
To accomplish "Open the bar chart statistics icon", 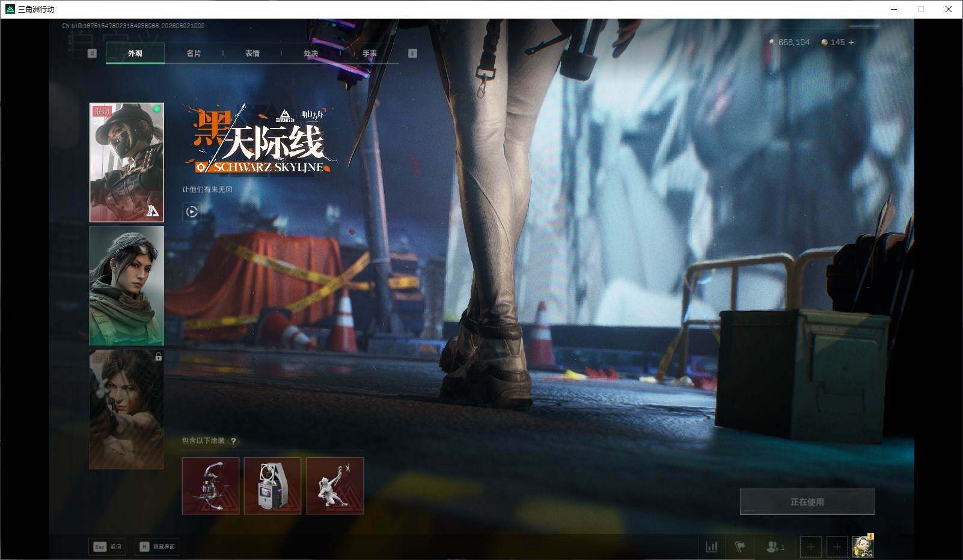I will 712,547.
